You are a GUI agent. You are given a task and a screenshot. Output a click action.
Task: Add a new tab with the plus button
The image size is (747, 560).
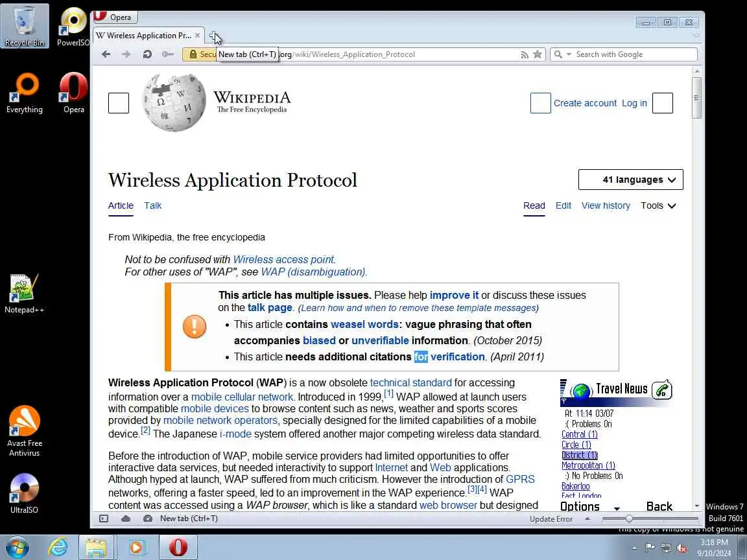pos(215,36)
